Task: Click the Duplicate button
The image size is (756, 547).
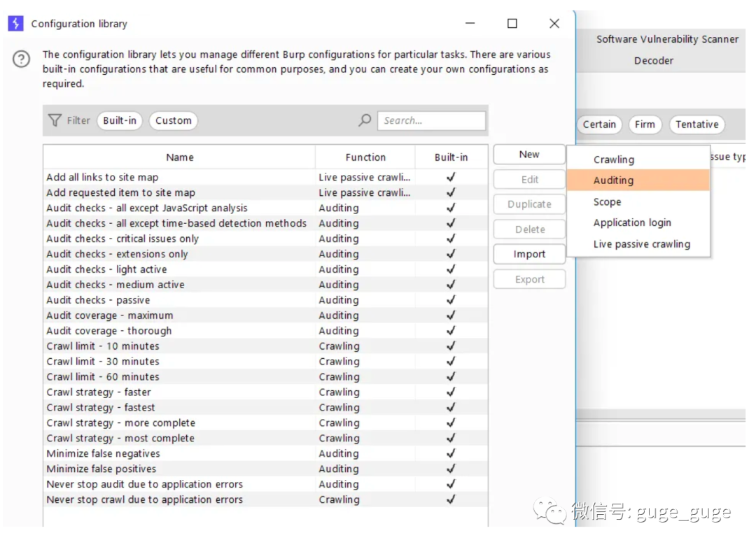Action: tap(529, 204)
